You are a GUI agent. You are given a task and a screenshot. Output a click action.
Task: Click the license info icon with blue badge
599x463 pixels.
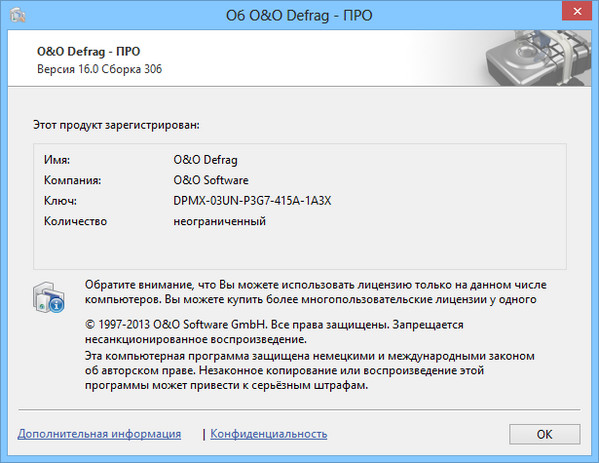tap(49, 298)
